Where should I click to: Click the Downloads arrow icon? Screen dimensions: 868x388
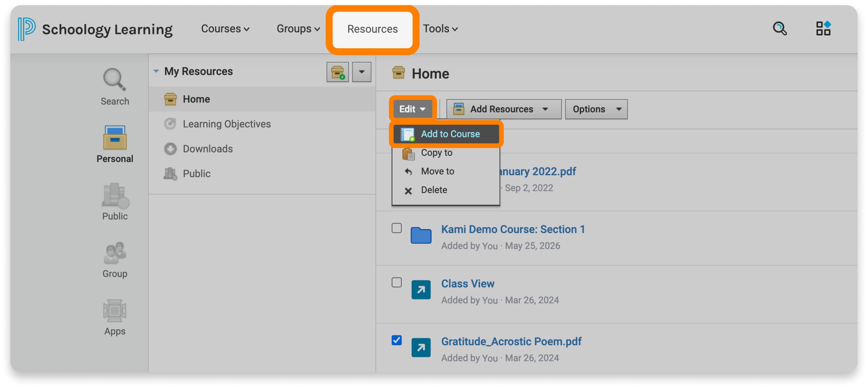pos(170,149)
